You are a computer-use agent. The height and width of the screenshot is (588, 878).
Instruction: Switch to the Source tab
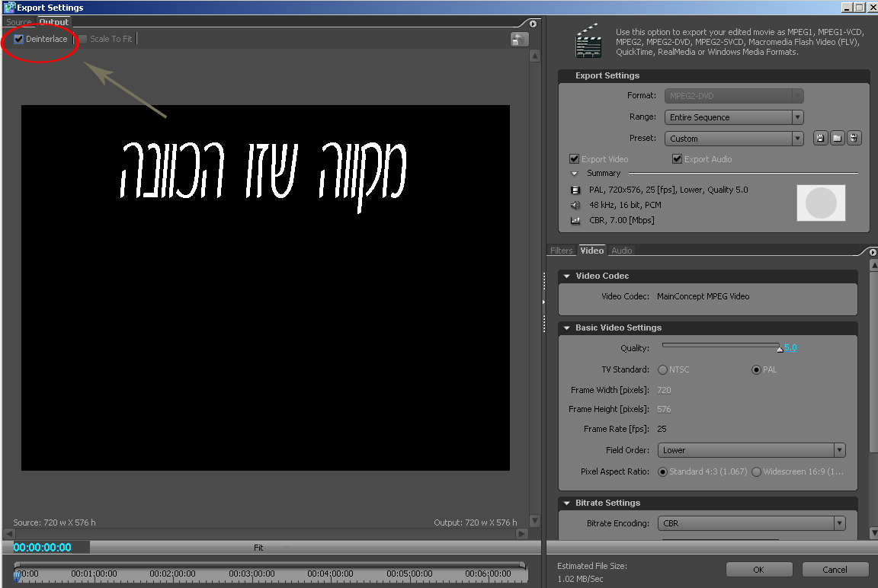19,22
